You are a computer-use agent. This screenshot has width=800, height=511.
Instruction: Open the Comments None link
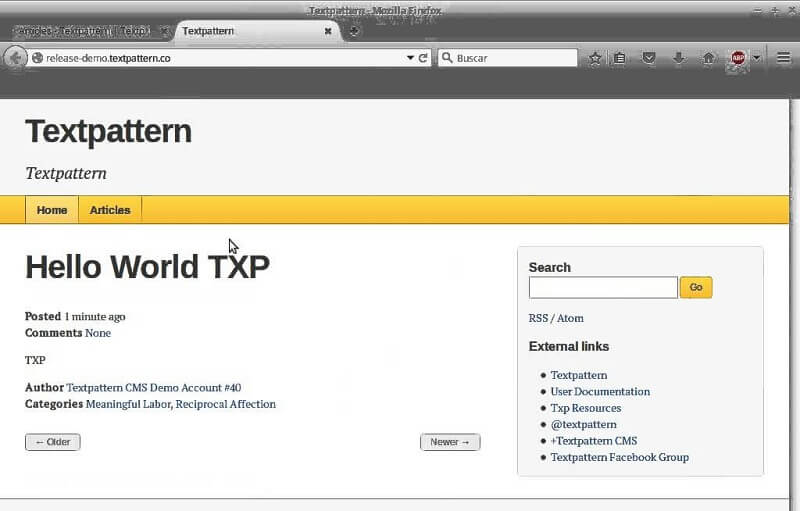[98, 333]
